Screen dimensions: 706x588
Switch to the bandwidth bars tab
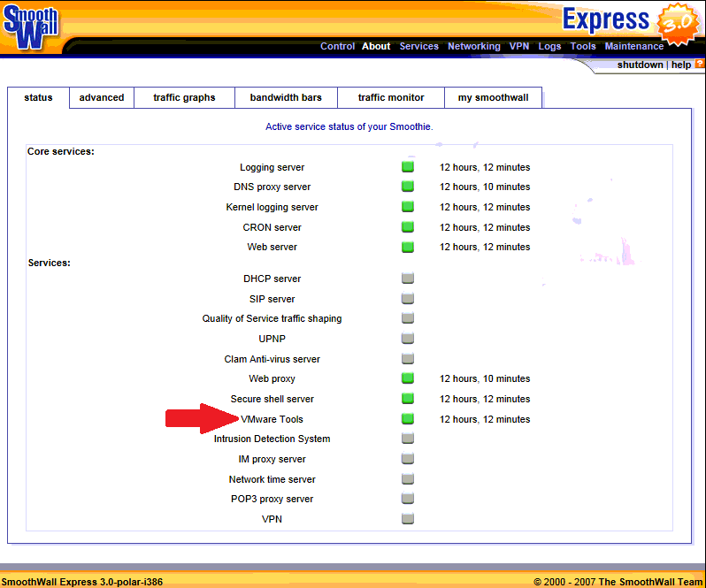286,97
